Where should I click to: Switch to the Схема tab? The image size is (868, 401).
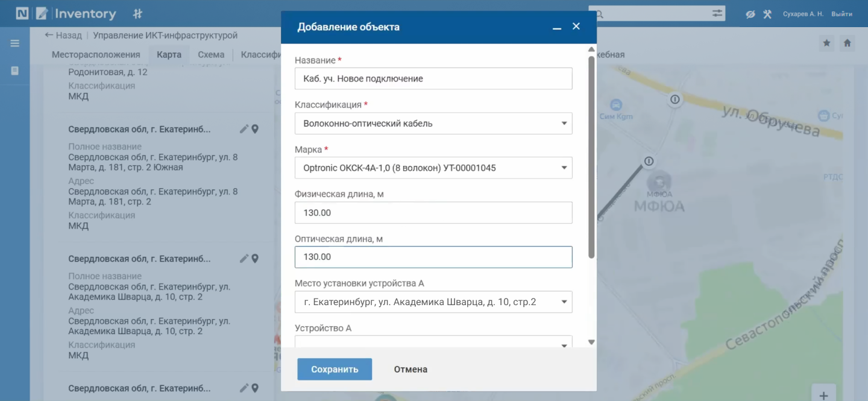(x=211, y=54)
